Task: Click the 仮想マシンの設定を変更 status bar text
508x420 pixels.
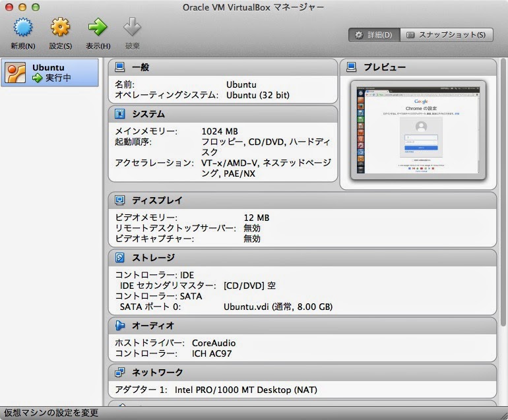Action: [51, 413]
